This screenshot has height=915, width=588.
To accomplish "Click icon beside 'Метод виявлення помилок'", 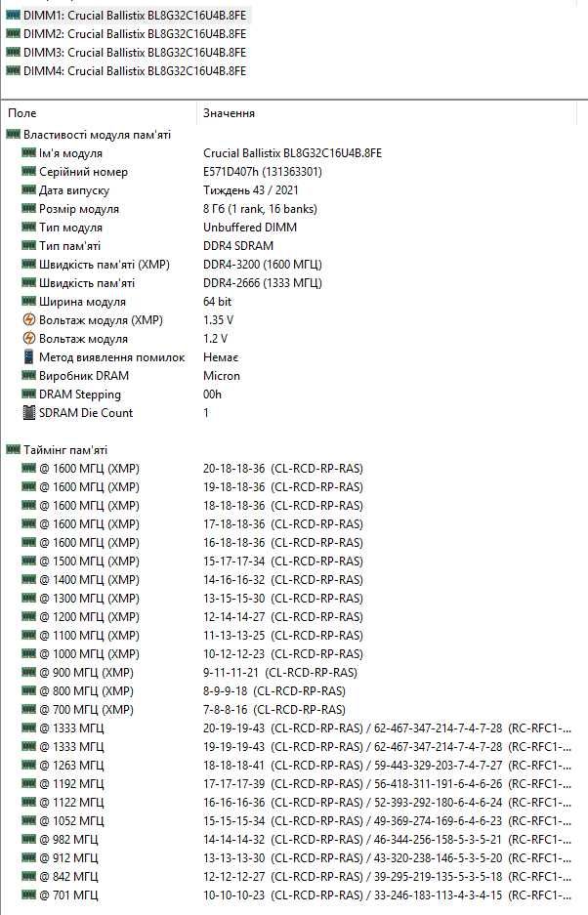I will pos(28,357).
